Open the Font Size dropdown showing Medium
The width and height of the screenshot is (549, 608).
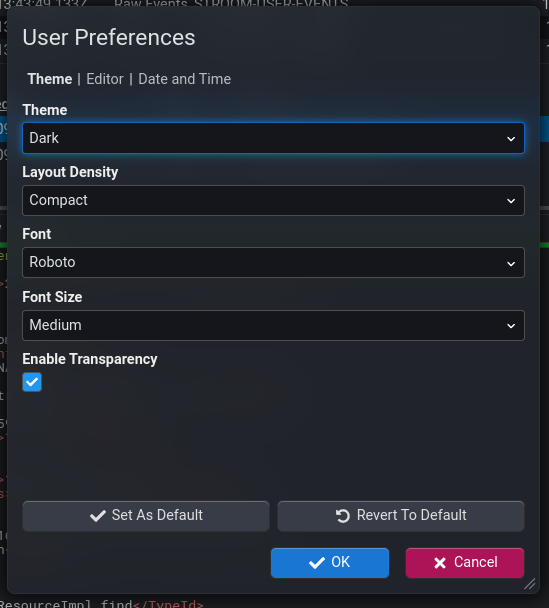[273, 325]
